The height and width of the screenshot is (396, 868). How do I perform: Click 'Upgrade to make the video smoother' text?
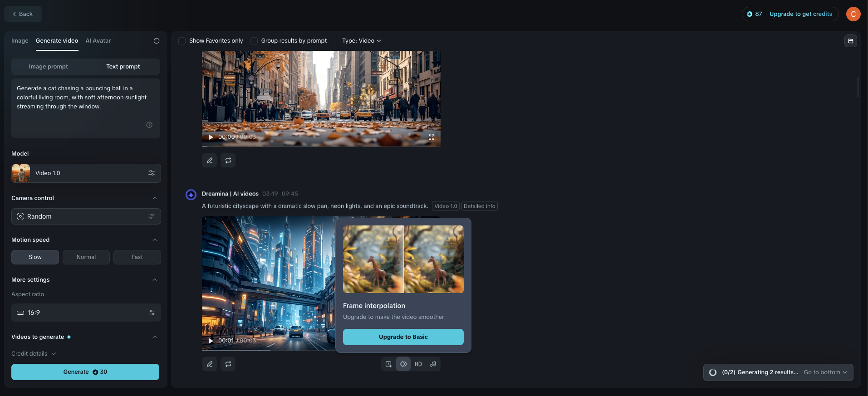[x=393, y=317]
